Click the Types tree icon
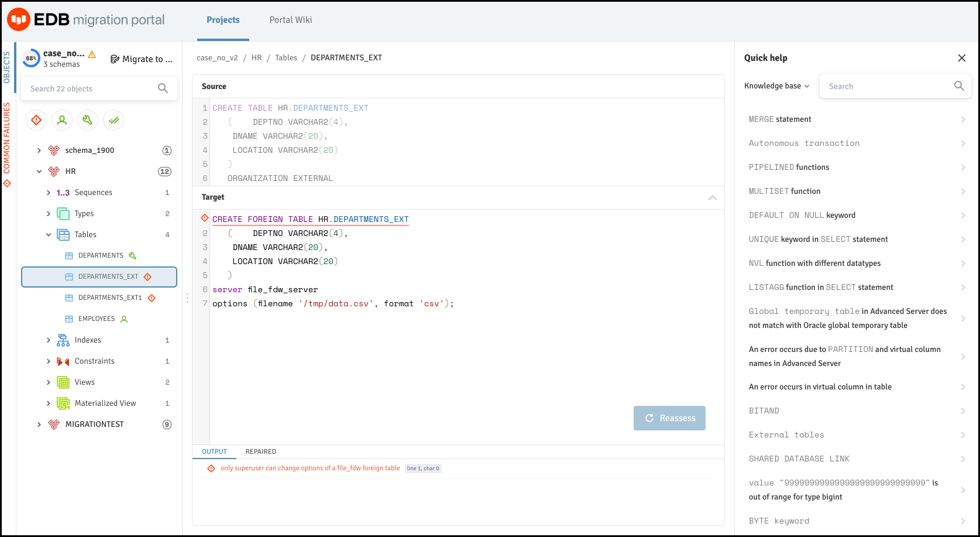The image size is (980, 537). pos(63,214)
